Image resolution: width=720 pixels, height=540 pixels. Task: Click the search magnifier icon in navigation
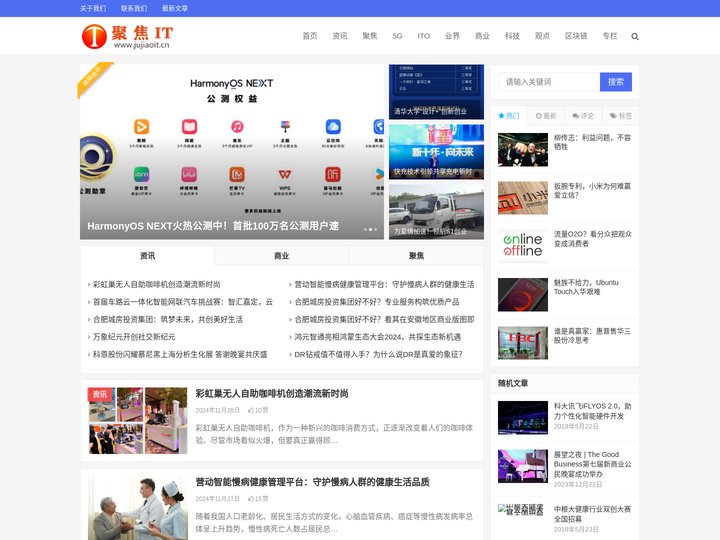[x=635, y=36]
